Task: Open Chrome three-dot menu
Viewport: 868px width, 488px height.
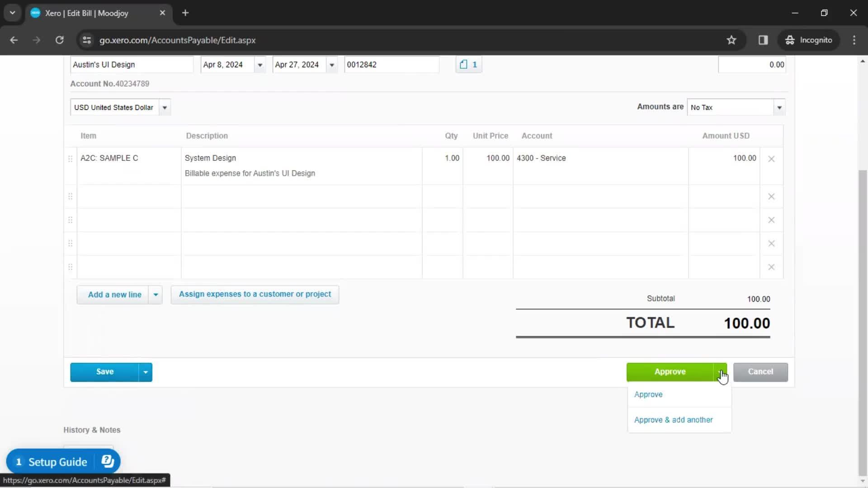Action: [854, 40]
